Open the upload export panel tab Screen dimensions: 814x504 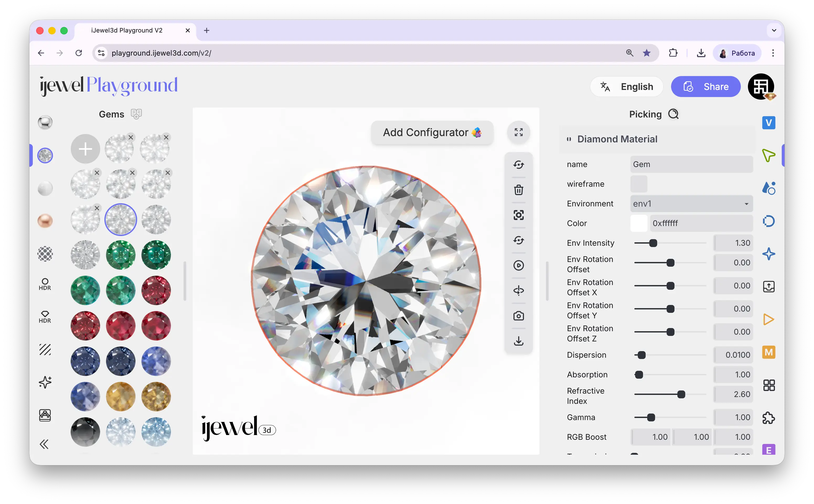[x=768, y=287]
